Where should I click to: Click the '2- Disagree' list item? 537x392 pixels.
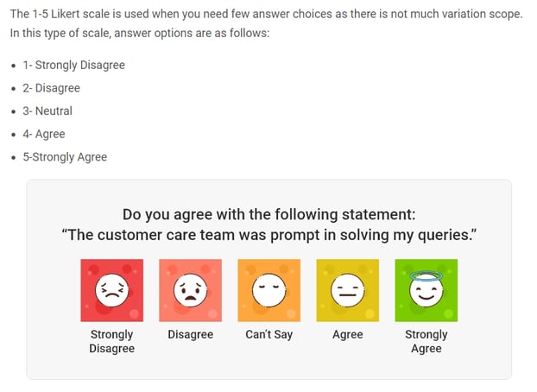click(x=51, y=88)
